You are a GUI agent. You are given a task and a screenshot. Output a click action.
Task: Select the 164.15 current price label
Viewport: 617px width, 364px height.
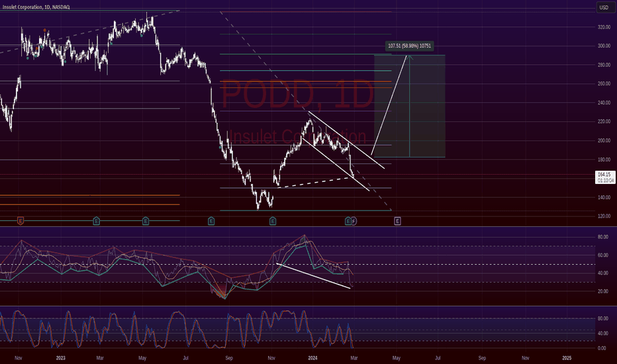(604, 174)
